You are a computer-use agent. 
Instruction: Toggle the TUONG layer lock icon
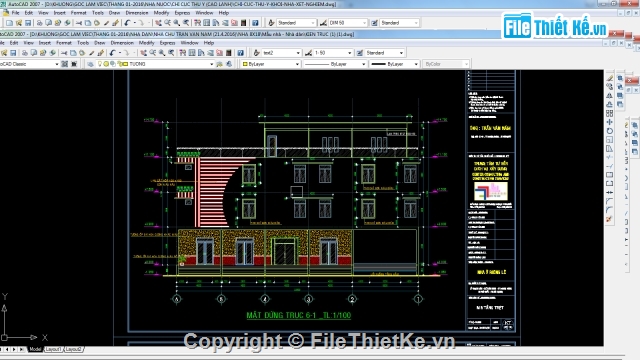(119, 64)
